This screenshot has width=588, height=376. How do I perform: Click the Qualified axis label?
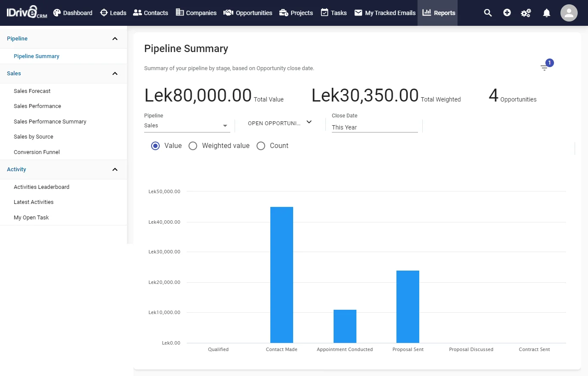[218, 349]
